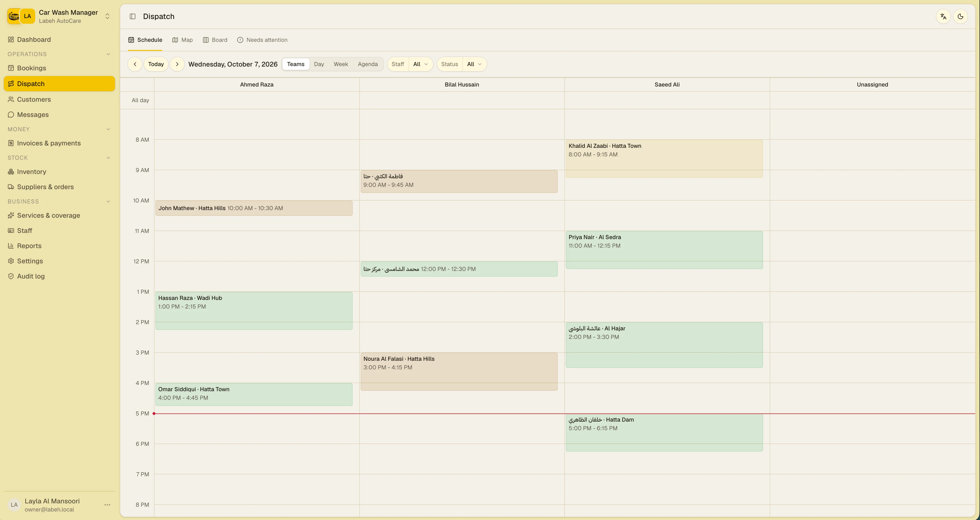This screenshot has height=520, width=980.
Task: Go to next day arrow
Action: [x=177, y=64]
